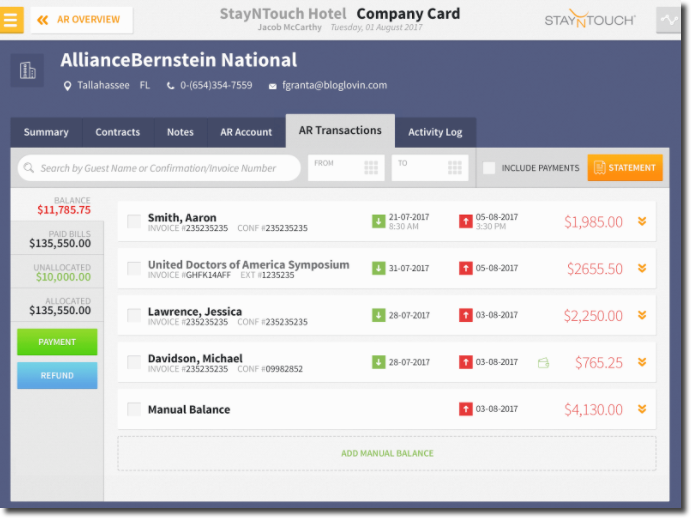Add a manual balance

[387, 454]
